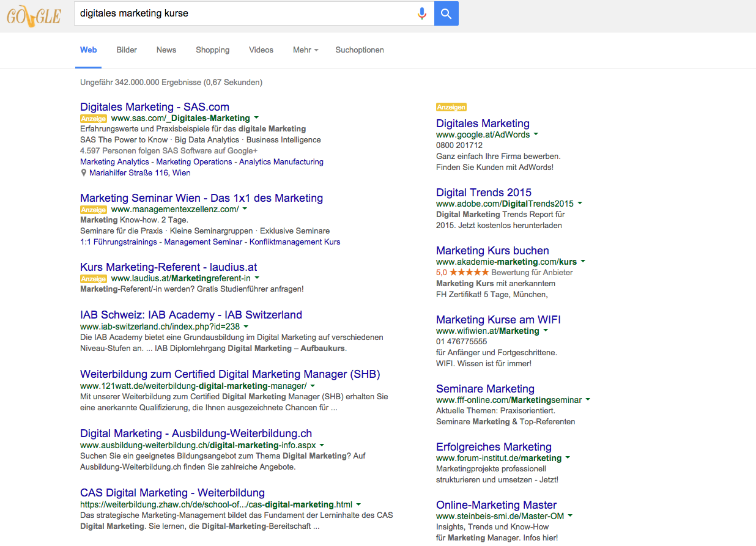Click phone number 0800 201712
The image size is (756, 546).
459,146
